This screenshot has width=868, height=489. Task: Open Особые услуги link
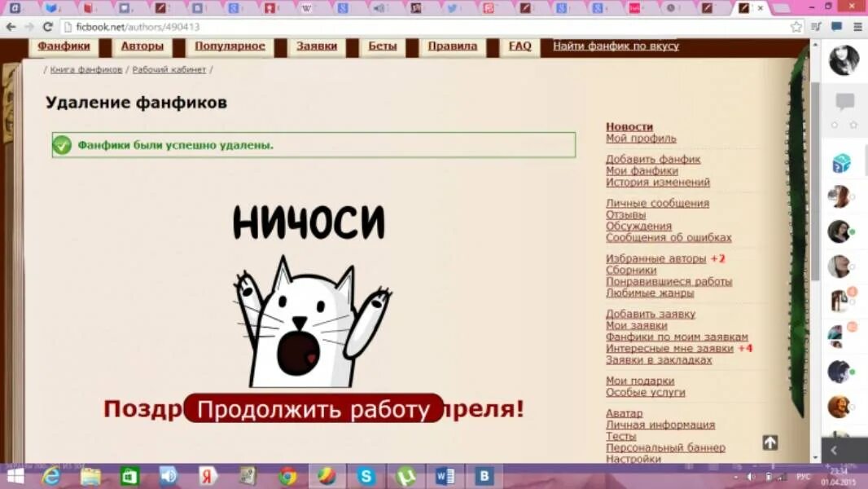(x=645, y=392)
